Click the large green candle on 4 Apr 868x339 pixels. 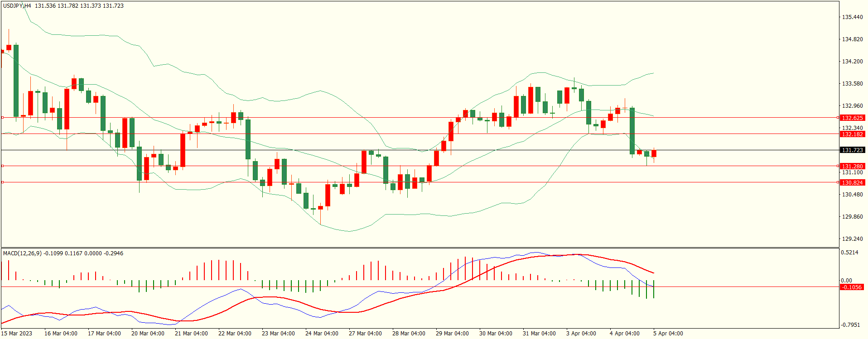[x=632, y=131]
